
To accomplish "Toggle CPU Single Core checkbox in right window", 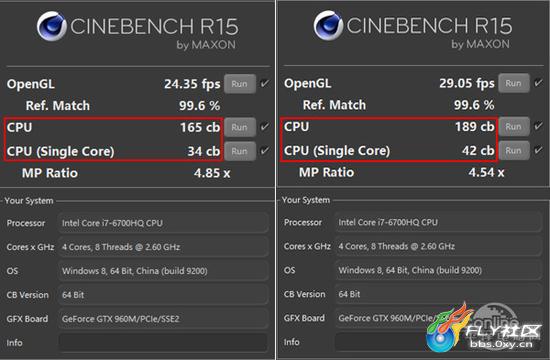I will [538, 150].
